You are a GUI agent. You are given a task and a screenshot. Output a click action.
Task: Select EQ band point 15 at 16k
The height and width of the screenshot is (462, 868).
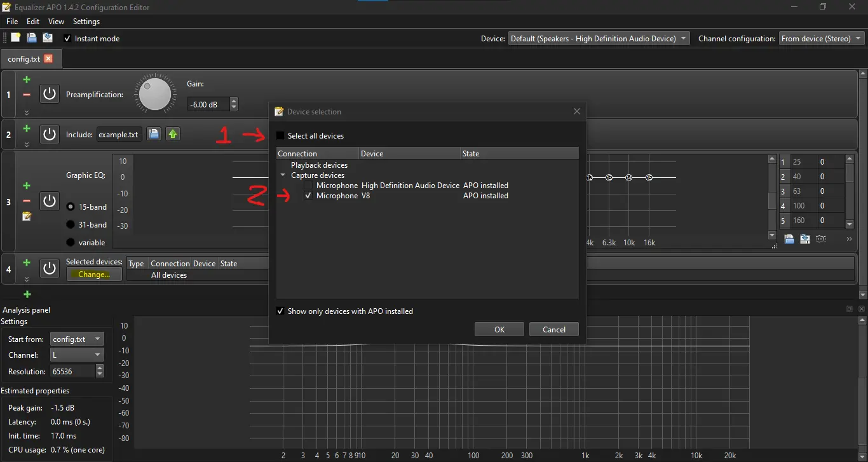click(x=649, y=178)
